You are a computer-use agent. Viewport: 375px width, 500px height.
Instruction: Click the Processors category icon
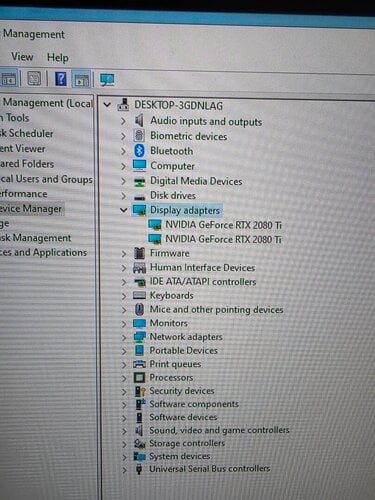pos(139,378)
